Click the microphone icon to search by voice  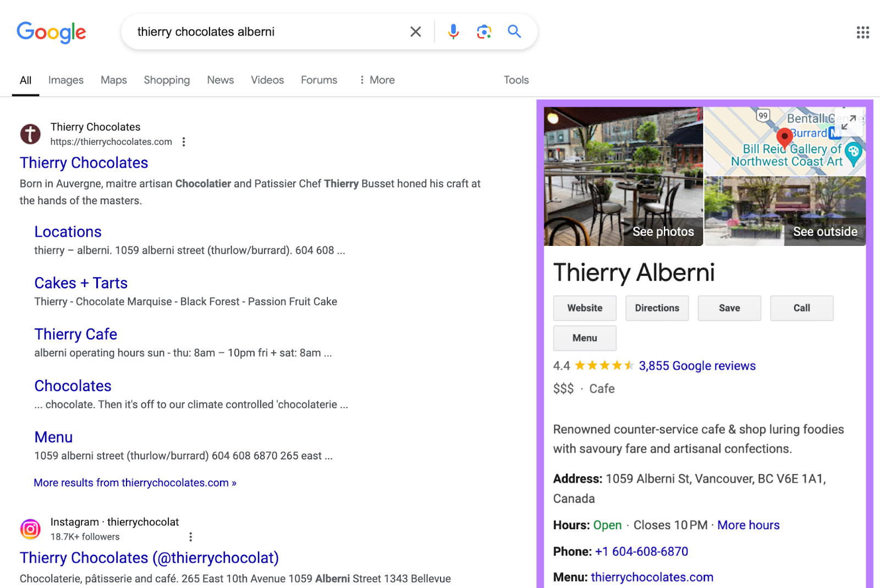pos(453,31)
